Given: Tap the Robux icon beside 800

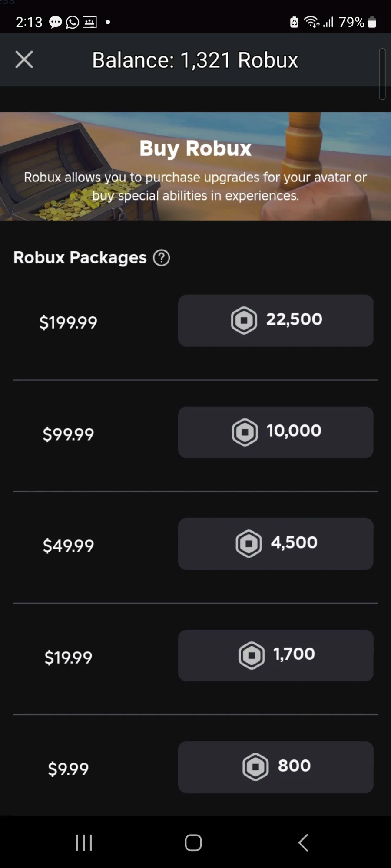Looking at the screenshot, I should pyautogui.click(x=255, y=767).
